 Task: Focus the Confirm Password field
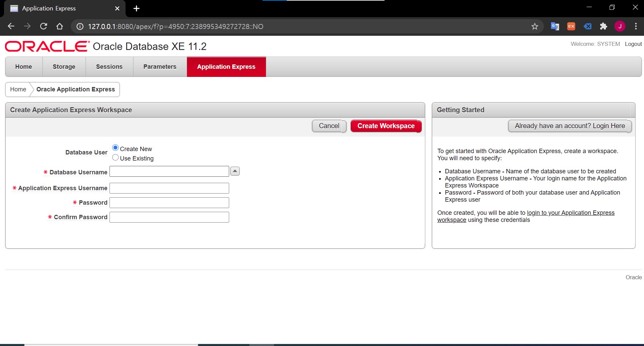tap(169, 217)
